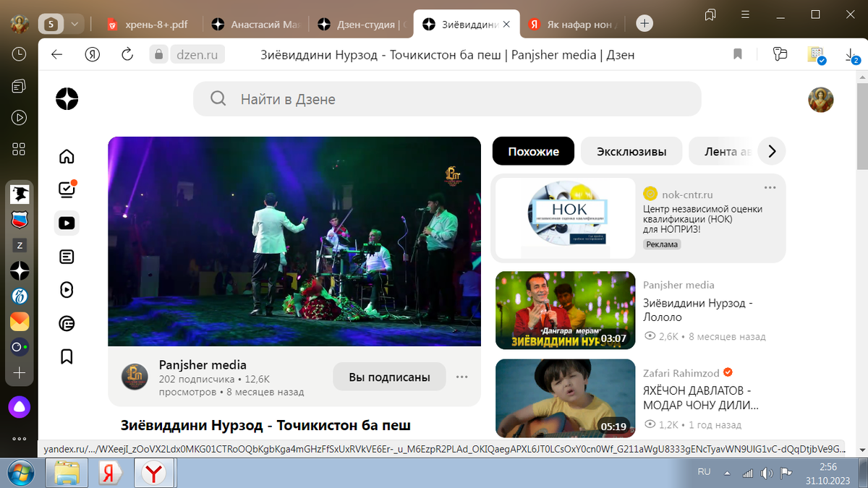The height and width of the screenshot is (488, 868).
Task: Open a new tab with plus button
Action: click(644, 24)
